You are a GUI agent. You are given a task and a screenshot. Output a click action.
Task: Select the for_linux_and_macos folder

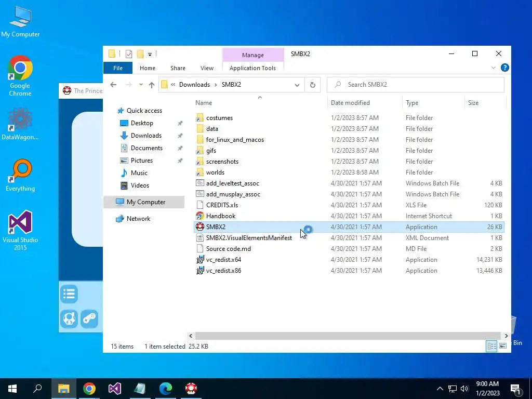pyautogui.click(x=235, y=139)
